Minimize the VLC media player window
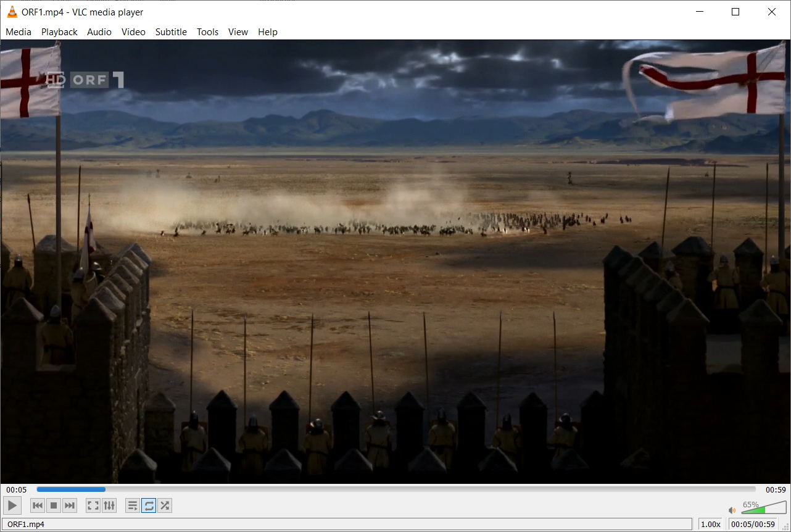This screenshot has width=791, height=532. click(x=699, y=12)
